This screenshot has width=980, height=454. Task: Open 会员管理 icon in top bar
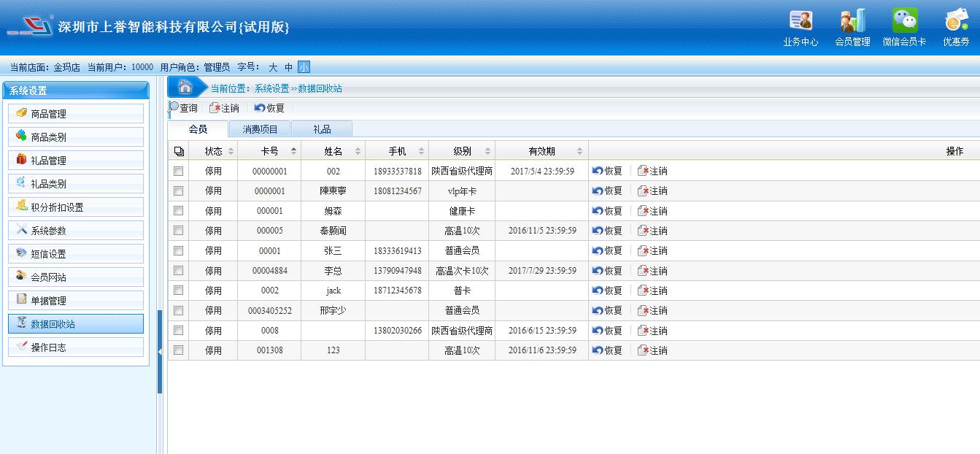[x=852, y=21]
